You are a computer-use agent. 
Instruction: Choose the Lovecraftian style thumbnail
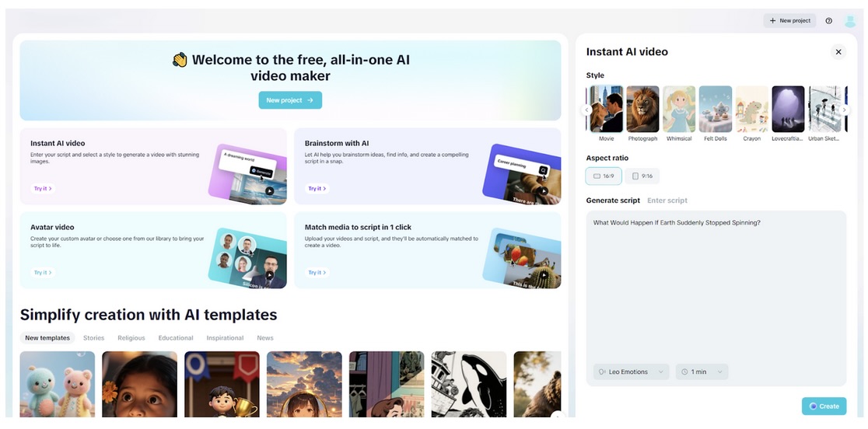pyautogui.click(x=787, y=109)
